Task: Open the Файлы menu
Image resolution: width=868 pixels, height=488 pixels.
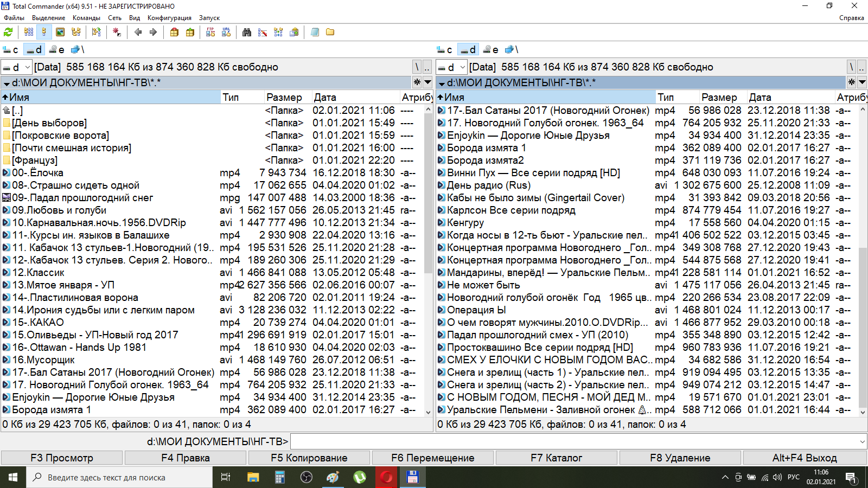Action: pos(14,18)
